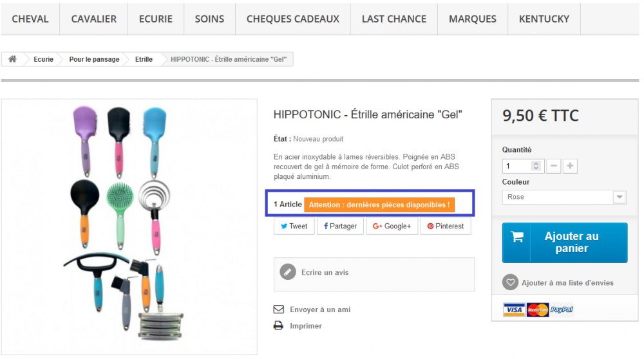Decrease quantity with the minus button
This screenshot has height=359, width=644.
coord(554,166)
